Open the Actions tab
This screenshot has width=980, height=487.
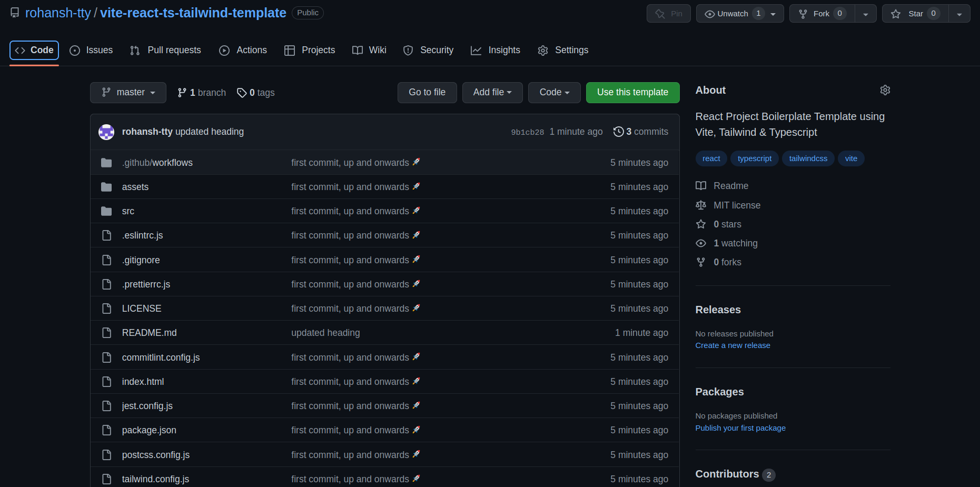pos(243,50)
